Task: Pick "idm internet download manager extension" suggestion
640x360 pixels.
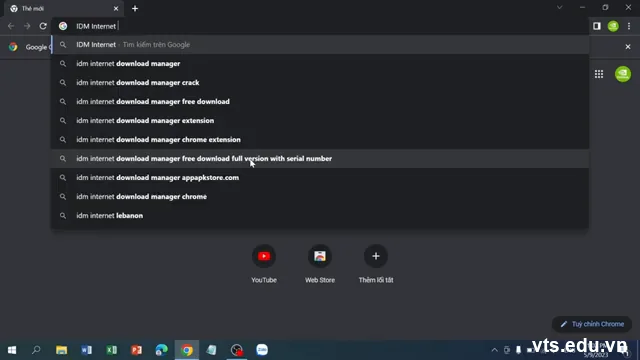Action: [x=320, y=120]
